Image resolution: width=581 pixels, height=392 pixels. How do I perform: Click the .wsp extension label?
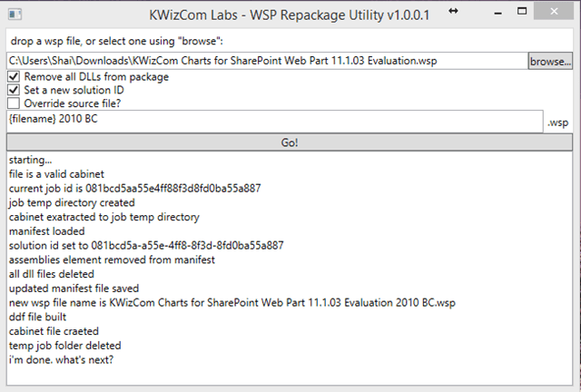[557, 122]
